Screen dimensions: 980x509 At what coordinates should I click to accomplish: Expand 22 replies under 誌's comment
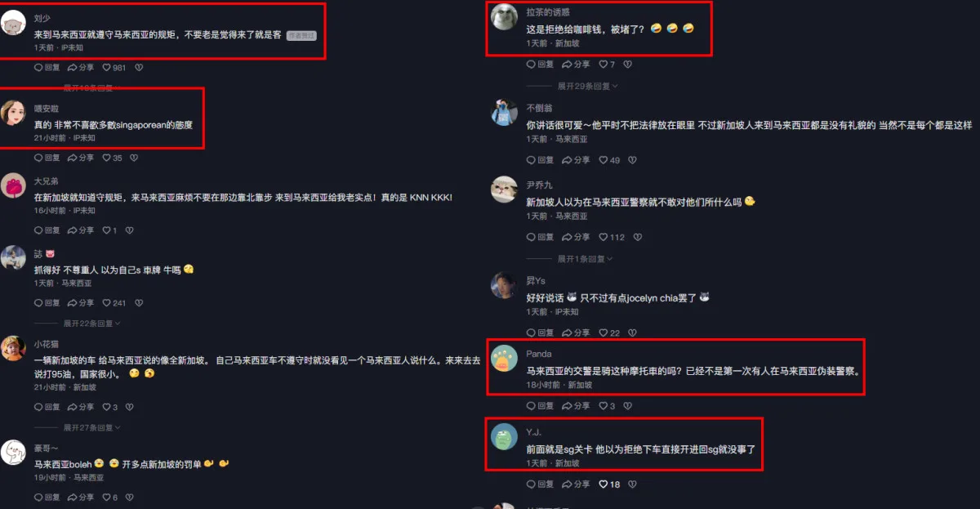[x=92, y=324]
